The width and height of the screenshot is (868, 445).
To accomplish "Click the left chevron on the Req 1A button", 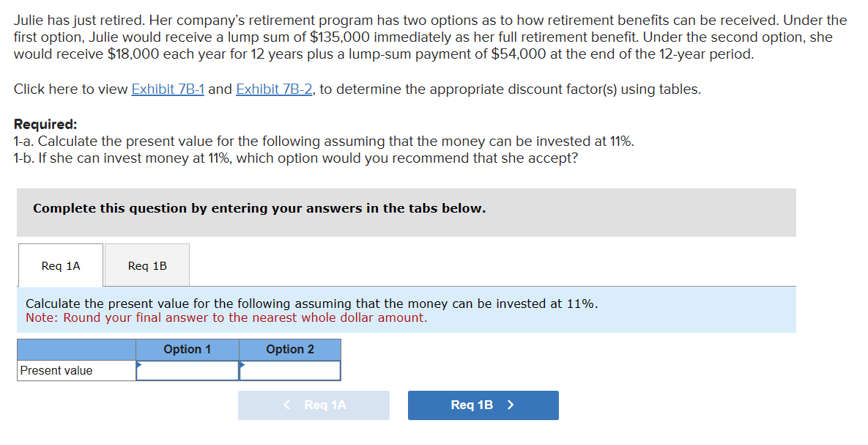I will point(287,405).
